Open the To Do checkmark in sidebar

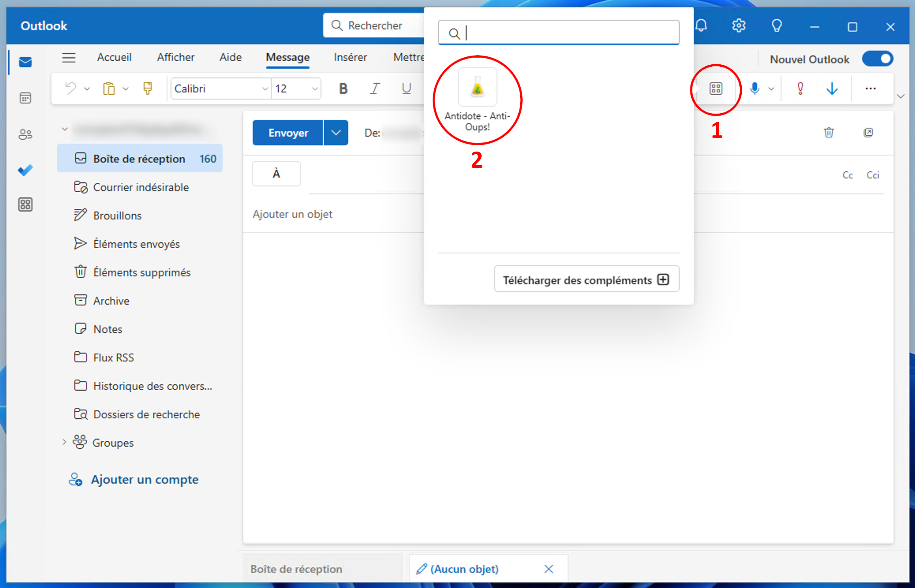[25, 170]
